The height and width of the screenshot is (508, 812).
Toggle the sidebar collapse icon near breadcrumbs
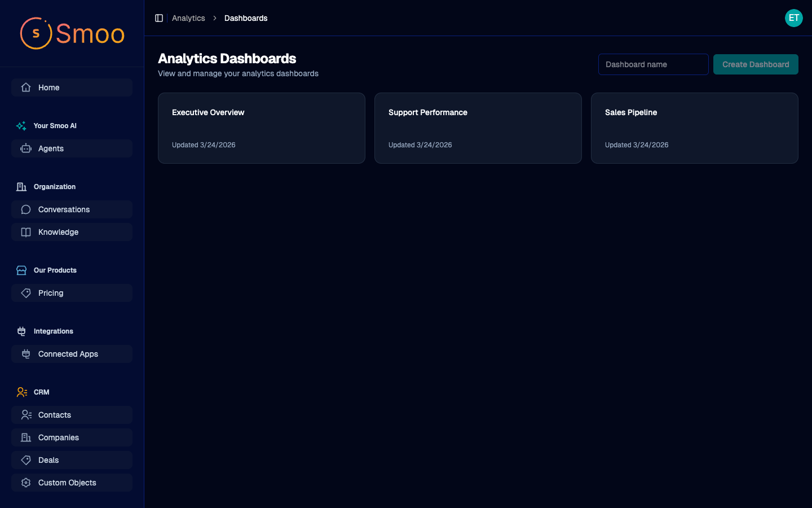pyautogui.click(x=159, y=17)
